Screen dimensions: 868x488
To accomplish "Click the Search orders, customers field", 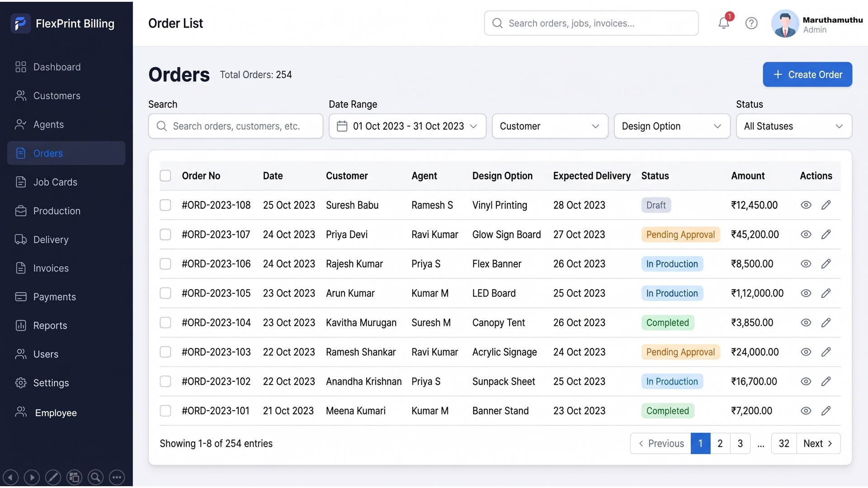I will point(236,126).
